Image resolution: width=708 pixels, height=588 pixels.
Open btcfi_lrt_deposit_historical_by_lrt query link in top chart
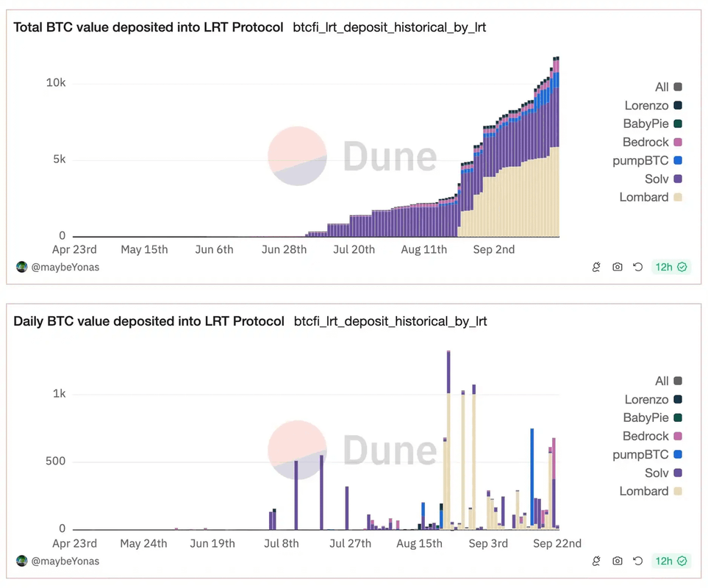[389, 27]
